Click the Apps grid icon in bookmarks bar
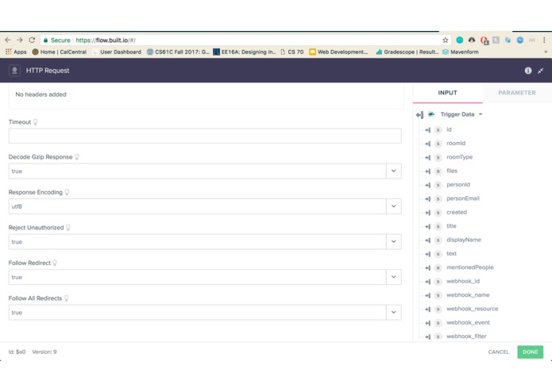This screenshot has width=552, height=392. pyautogui.click(x=9, y=52)
